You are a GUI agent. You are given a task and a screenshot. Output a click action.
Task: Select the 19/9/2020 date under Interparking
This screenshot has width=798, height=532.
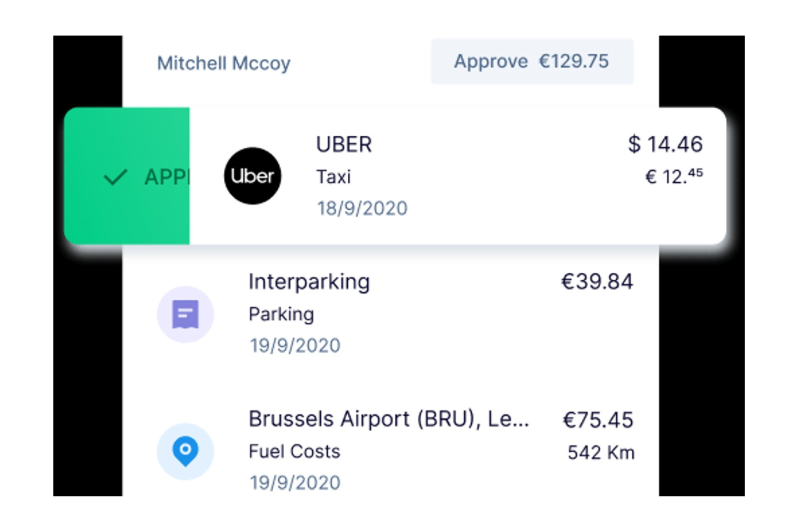[294, 345]
